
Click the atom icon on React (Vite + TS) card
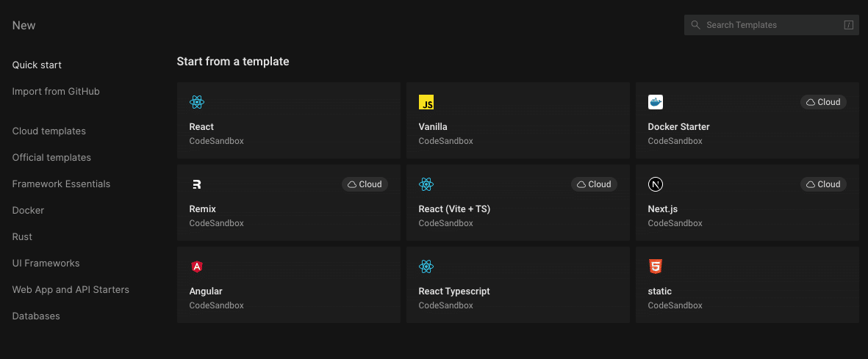click(426, 185)
